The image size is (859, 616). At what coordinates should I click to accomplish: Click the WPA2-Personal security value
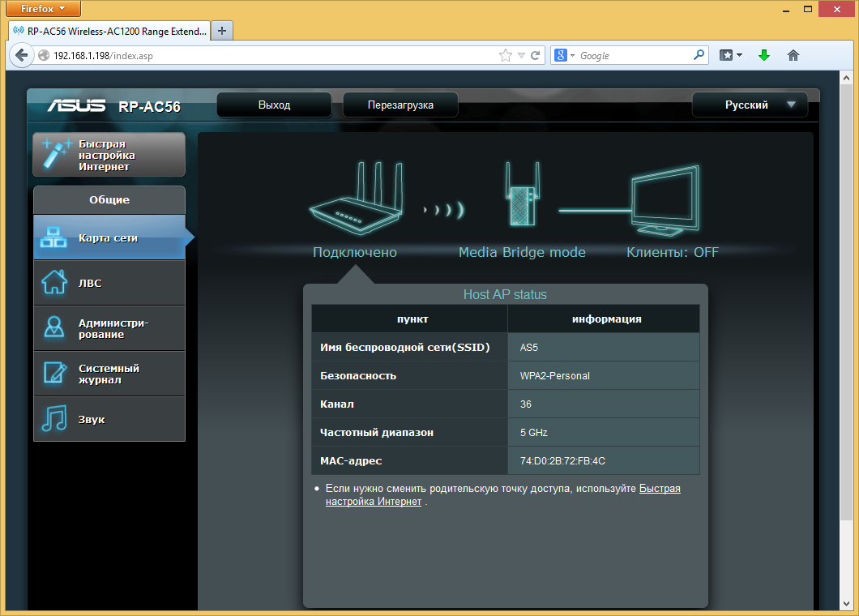(554, 376)
